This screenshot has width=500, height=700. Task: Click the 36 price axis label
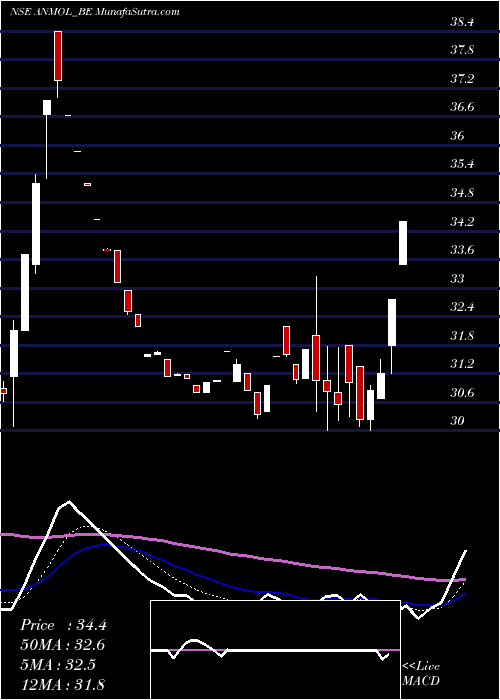click(x=458, y=136)
